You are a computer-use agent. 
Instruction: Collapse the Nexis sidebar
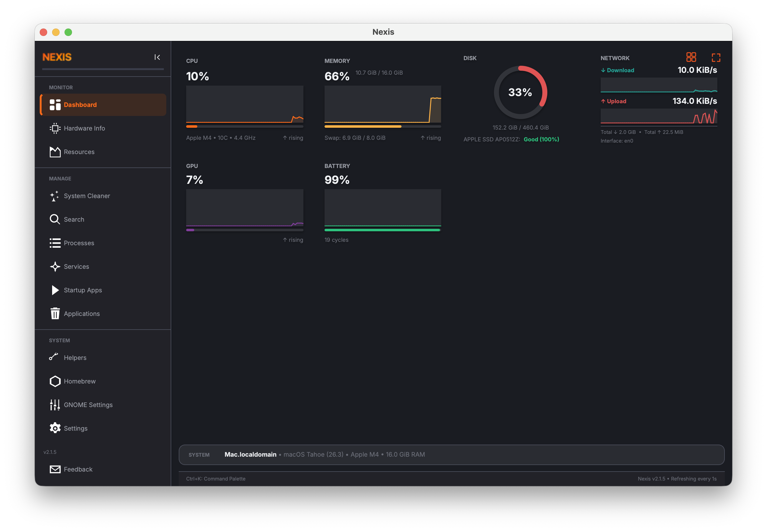[157, 57]
